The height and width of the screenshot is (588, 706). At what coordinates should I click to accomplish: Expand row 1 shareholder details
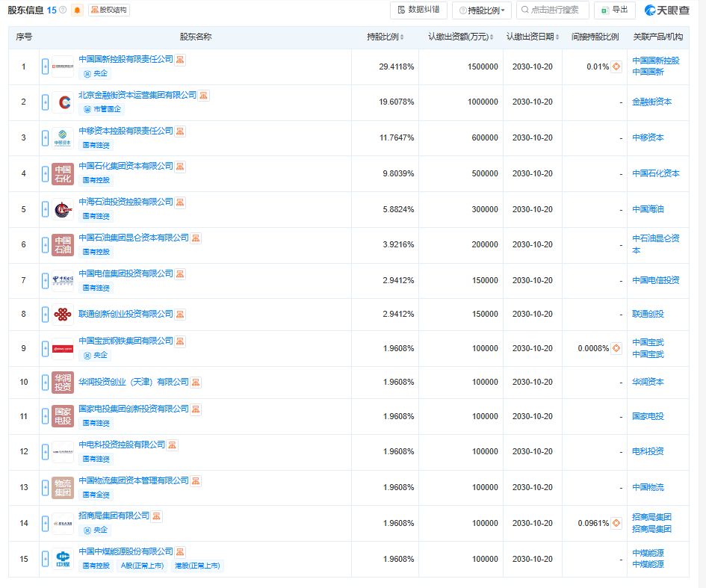point(45,66)
